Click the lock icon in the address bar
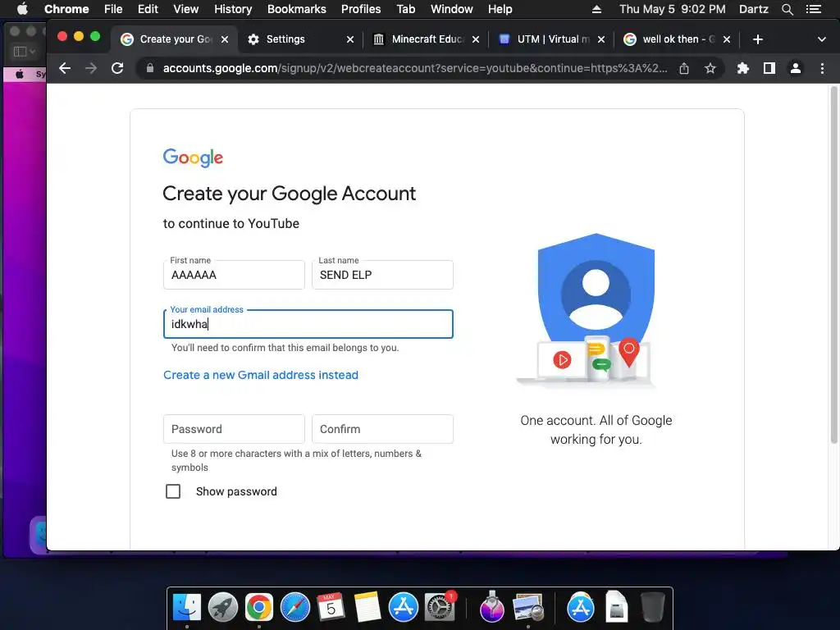 150,68
